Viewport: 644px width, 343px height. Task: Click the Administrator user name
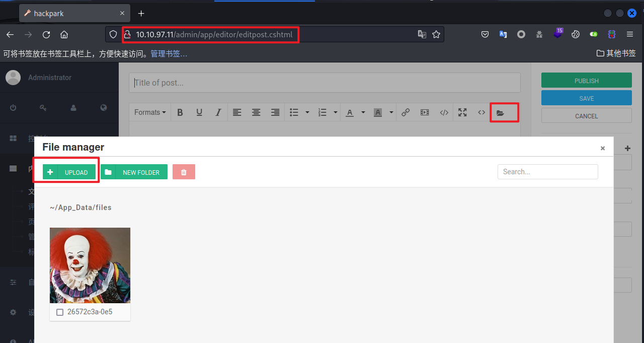point(50,78)
